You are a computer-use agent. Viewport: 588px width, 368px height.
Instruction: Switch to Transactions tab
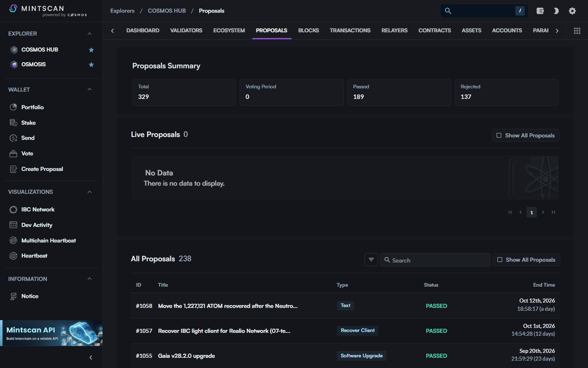pos(350,31)
